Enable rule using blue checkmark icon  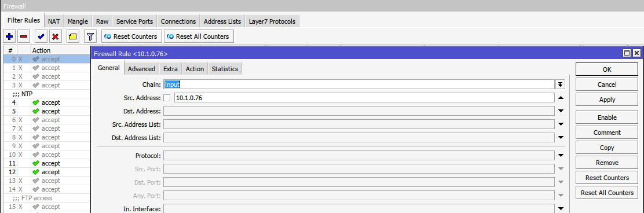(41, 36)
